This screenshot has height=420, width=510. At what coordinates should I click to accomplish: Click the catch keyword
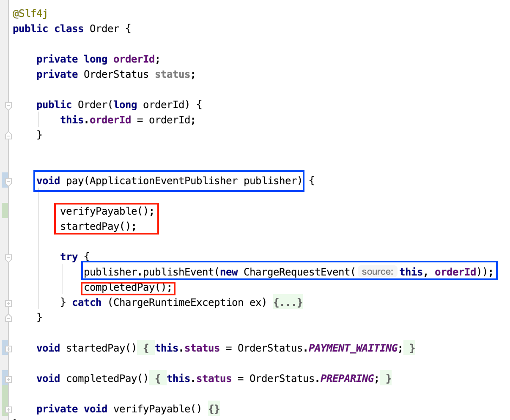tap(87, 303)
